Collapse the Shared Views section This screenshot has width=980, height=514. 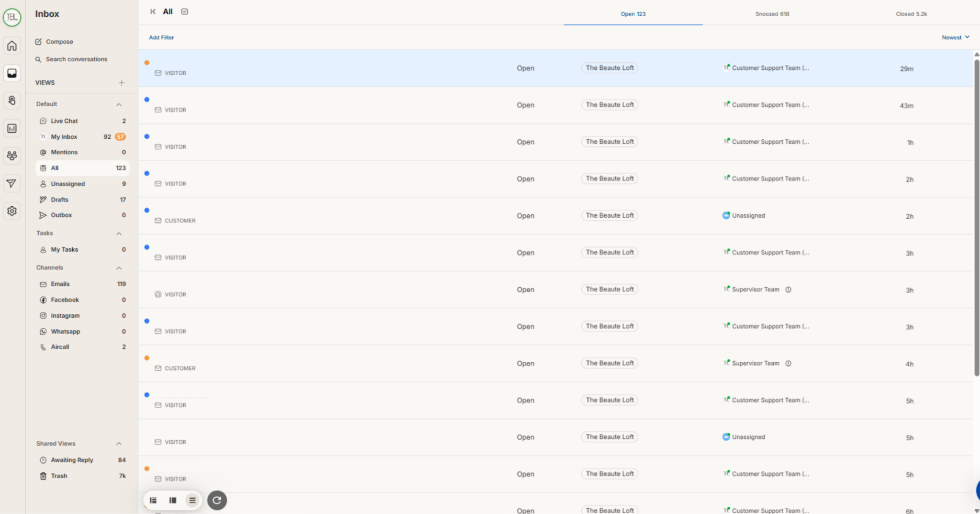tap(119, 444)
